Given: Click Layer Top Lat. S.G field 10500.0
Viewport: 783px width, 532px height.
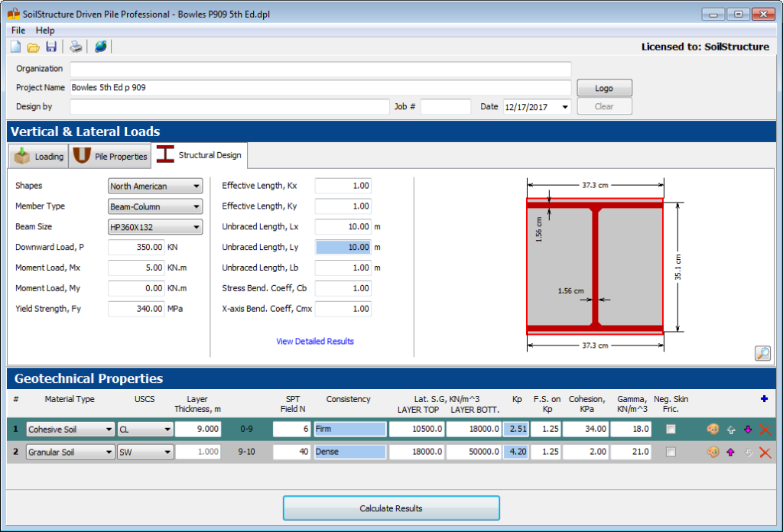Looking at the screenshot, I should click(x=417, y=430).
